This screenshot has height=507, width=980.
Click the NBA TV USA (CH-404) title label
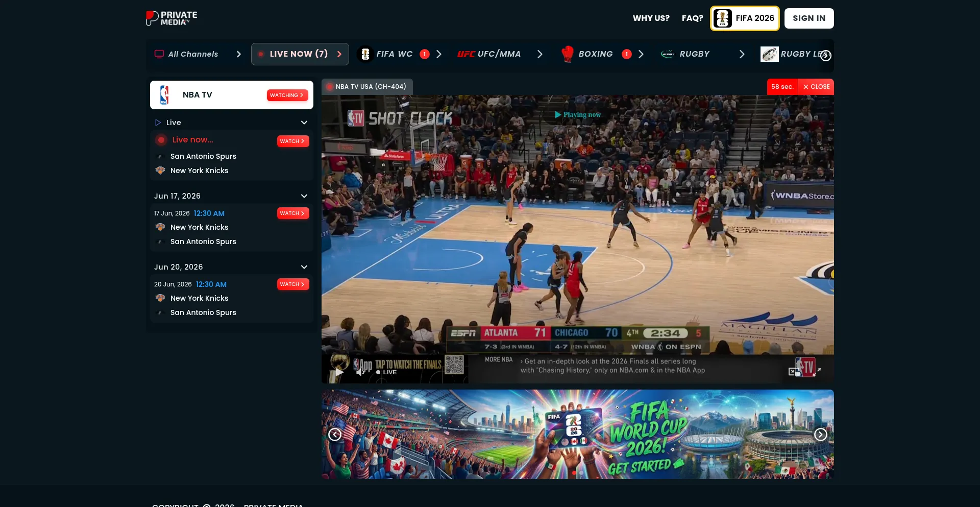(x=371, y=87)
